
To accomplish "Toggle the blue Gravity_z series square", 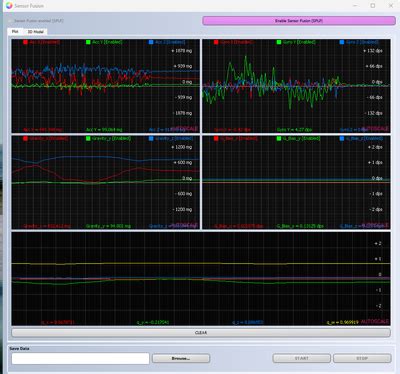I will (x=151, y=138).
